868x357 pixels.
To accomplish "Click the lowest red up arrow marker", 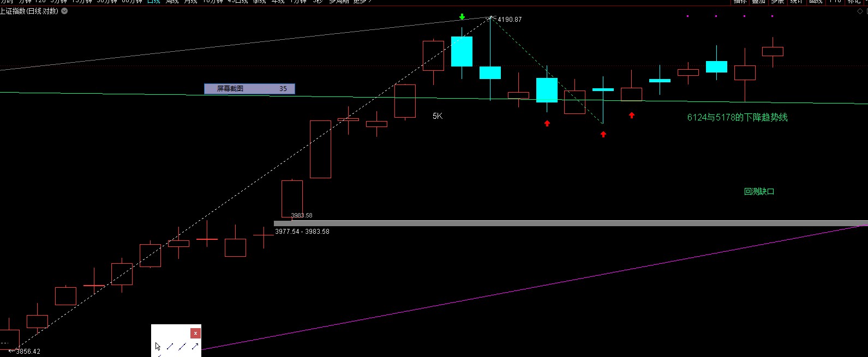I will pyautogui.click(x=603, y=134).
